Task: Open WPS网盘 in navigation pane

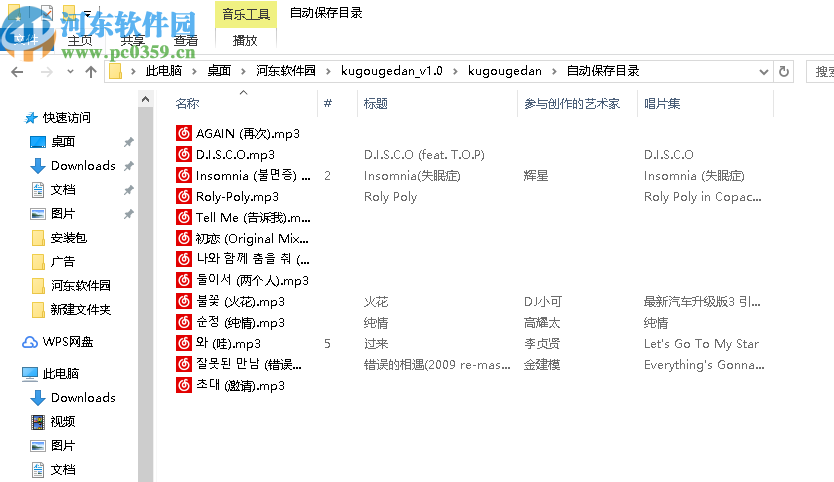Action: 68,342
